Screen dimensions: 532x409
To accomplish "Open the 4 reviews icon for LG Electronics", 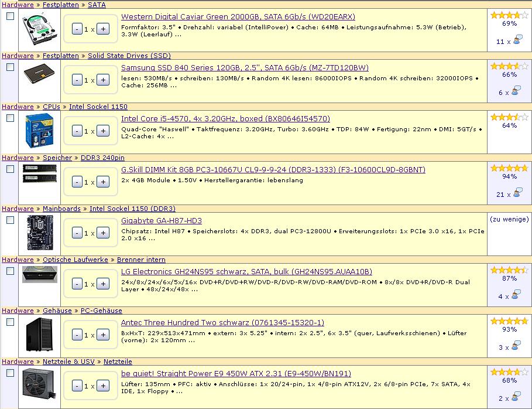I will [516, 295].
